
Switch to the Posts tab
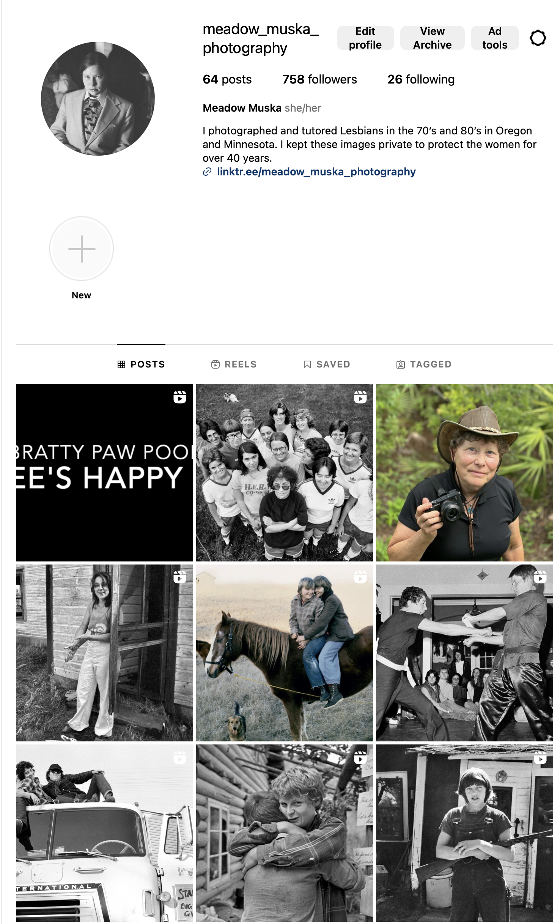tap(141, 364)
